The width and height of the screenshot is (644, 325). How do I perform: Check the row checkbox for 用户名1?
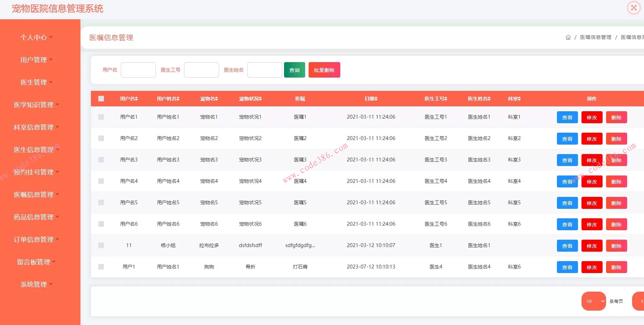pos(101,117)
